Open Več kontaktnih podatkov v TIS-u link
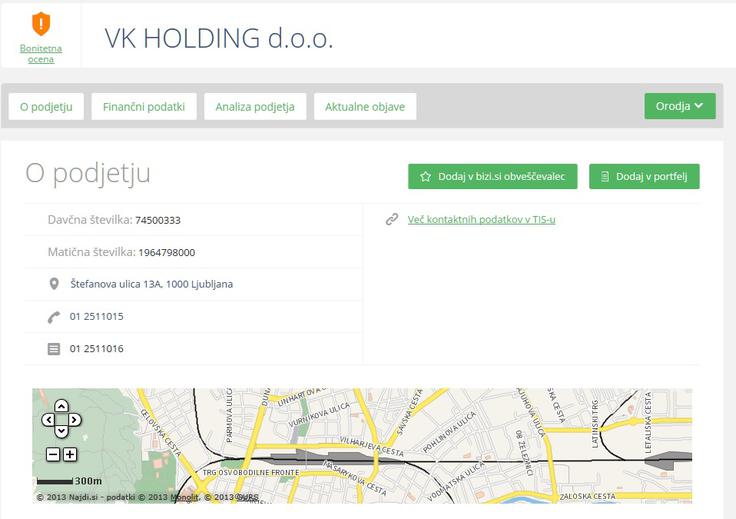The height and width of the screenshot is (519, 736). tap(481, 219)
